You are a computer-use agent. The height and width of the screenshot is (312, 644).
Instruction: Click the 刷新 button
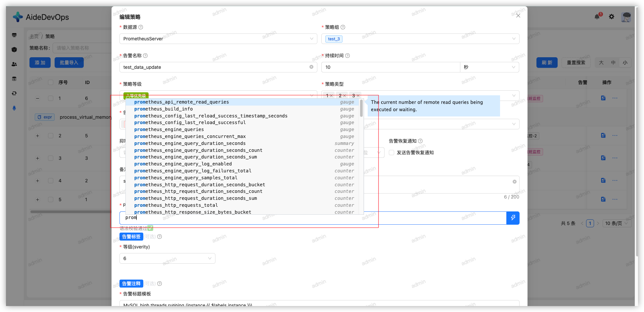pos(547,63)
